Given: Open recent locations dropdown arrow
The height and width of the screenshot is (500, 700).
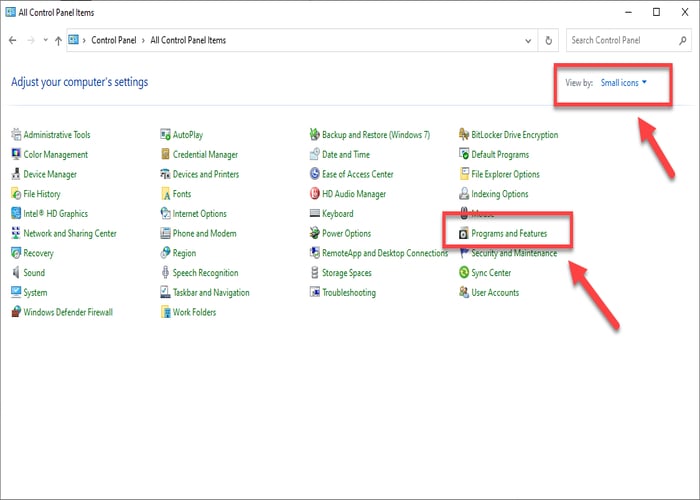Looking at the screenshot, I should point(46,40).
